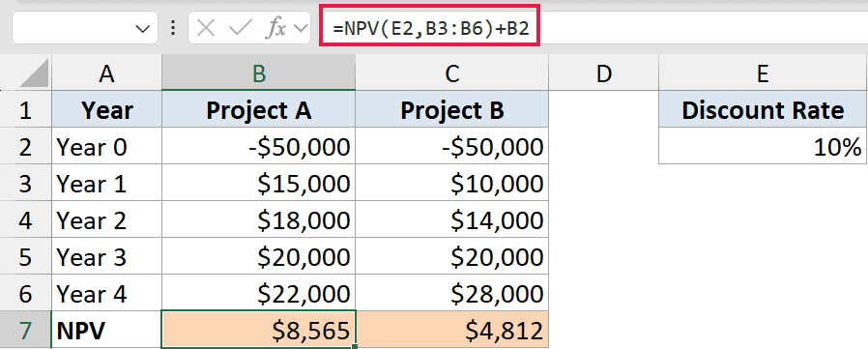
Task: Select Project A Year 0 -$50,000 cell
Action: (258, 147)
